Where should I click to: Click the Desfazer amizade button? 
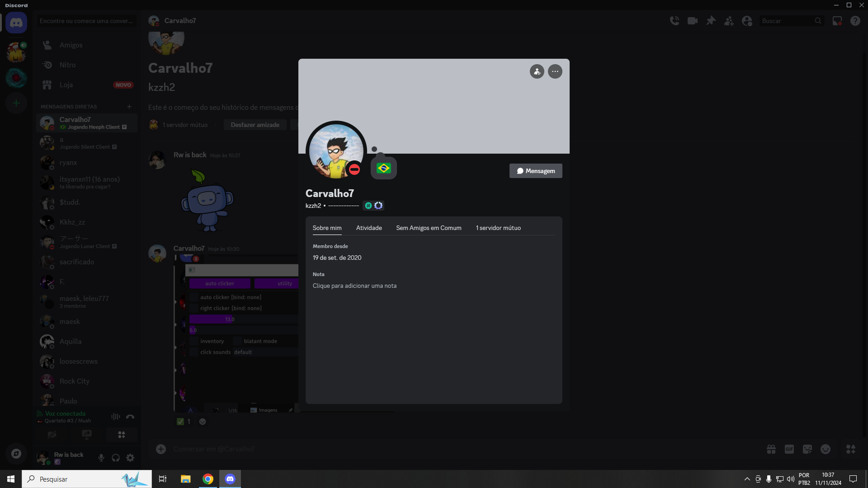[x=255, y=125]
